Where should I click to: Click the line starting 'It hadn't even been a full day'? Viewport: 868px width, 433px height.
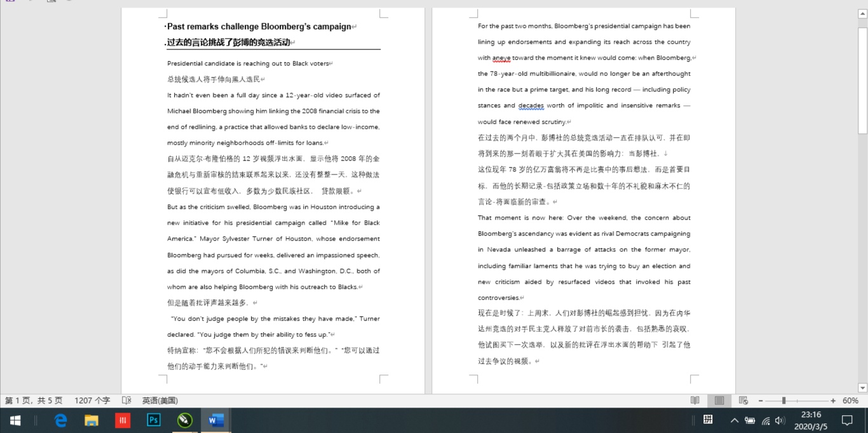coord(273,95)
